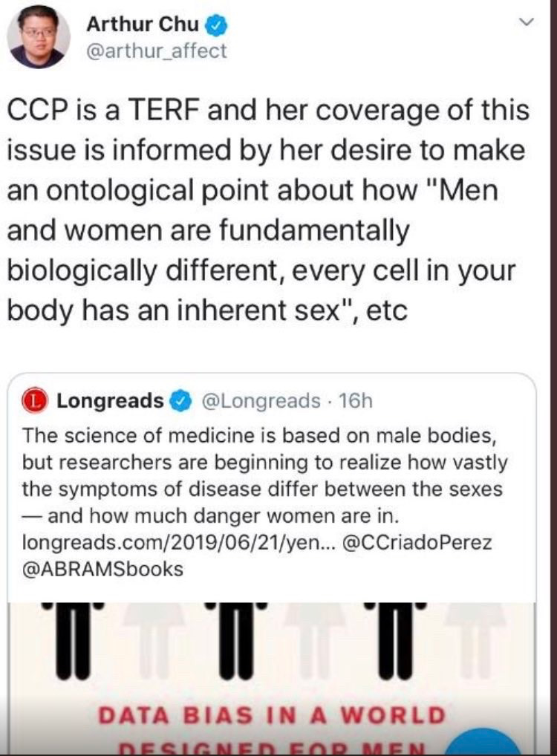557x756 pixels.
Task: Click the verified badge beside Arthur Chu
Action: pos(217,25)
